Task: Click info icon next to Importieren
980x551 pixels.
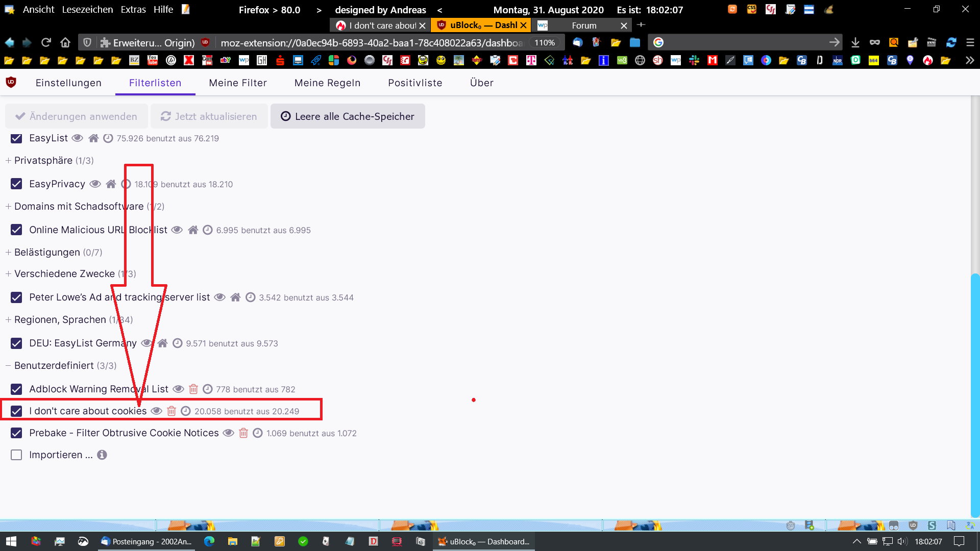Action: tap(102, 455)
